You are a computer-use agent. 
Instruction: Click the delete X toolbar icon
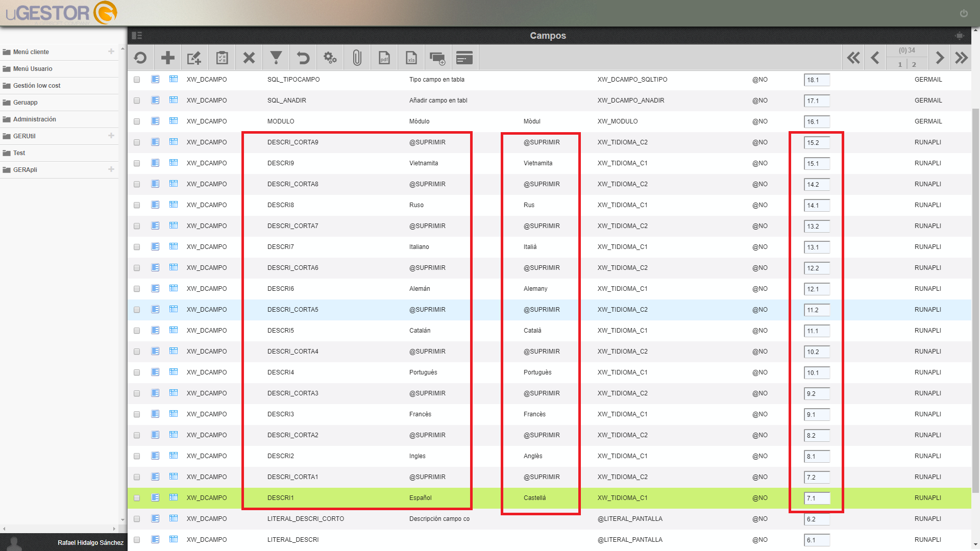249,58
